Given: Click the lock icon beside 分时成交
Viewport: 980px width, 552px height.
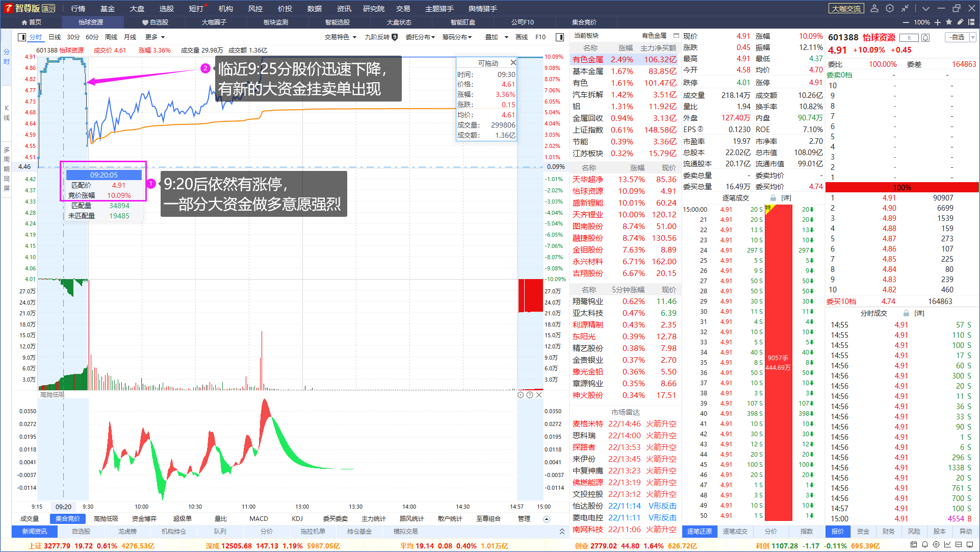Looking at the screenshot, I should click(906, 313).
